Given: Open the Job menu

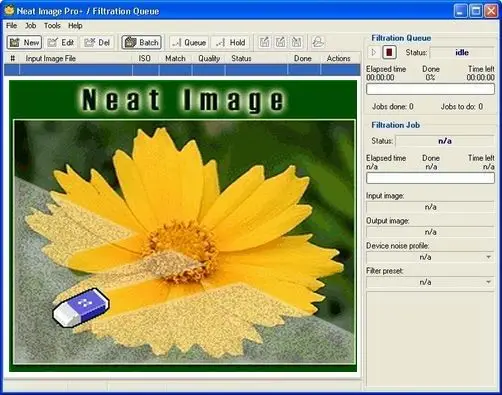Looking at the screenshot, I should [x=31, y=26].
